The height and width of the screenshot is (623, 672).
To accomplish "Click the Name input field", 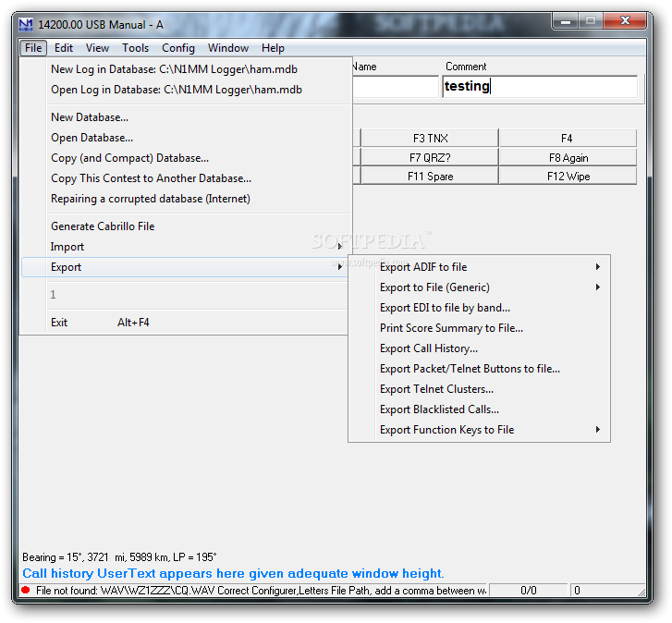I will [x=396, y=87].
